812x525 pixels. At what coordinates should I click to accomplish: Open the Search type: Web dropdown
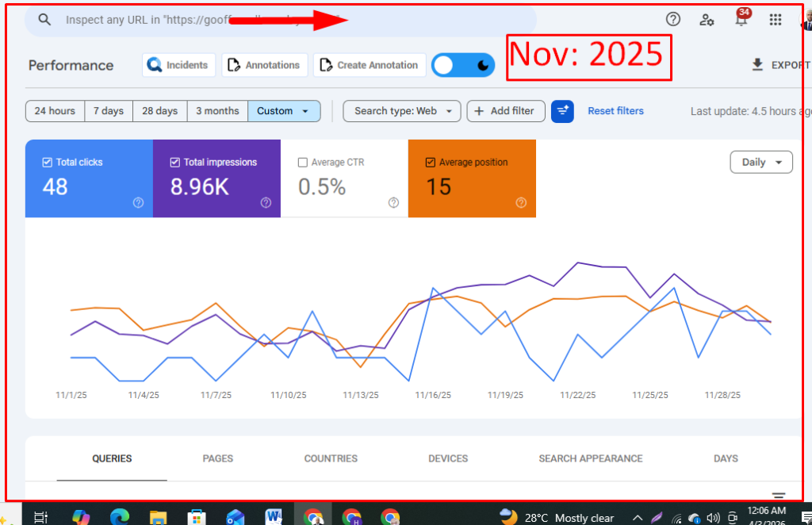coord(402,111)
